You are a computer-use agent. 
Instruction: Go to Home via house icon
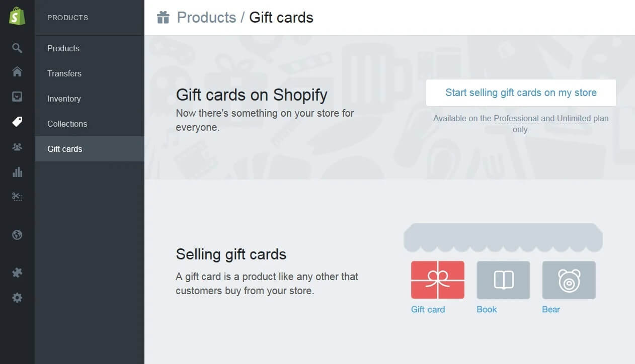[x=17, y=72]
